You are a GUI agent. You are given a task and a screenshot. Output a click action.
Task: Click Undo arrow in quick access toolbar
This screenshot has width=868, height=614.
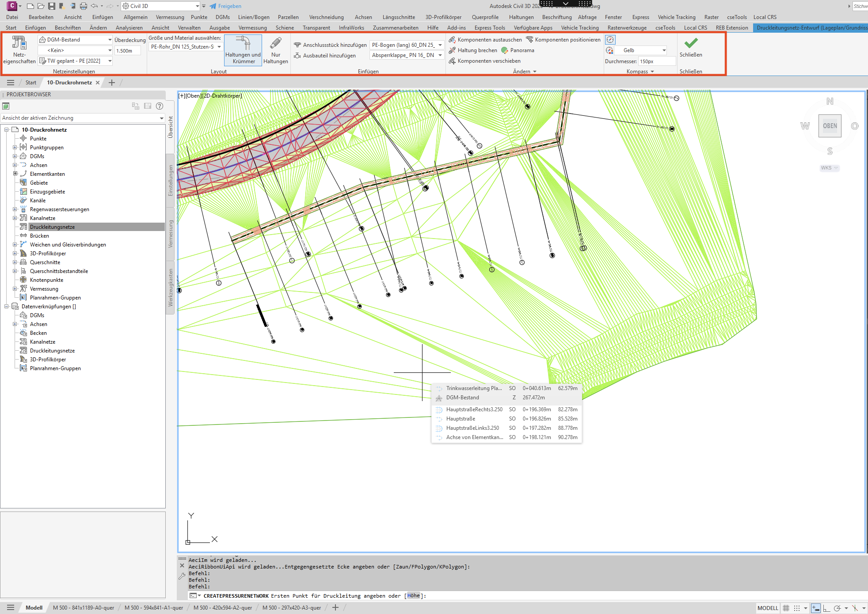[x=94, y=6]
